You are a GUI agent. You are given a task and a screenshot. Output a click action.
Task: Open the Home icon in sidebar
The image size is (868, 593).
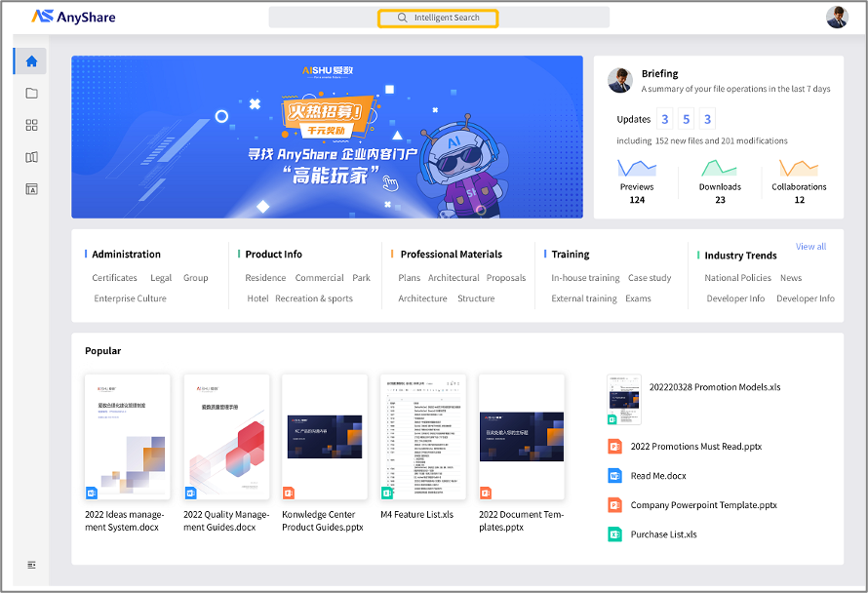31,61
